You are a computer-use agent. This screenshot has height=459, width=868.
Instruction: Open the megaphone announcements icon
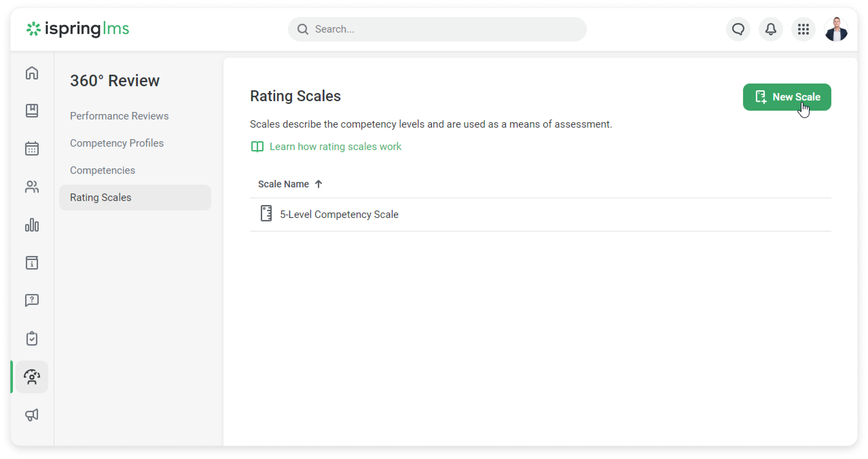point(32,415)
